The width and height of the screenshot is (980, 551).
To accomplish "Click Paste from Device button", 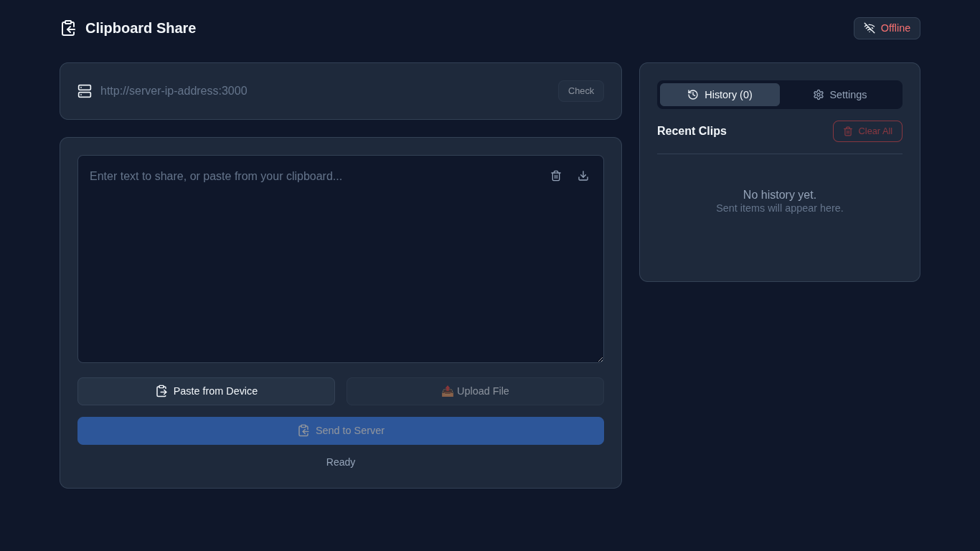I will pos(206,391).
